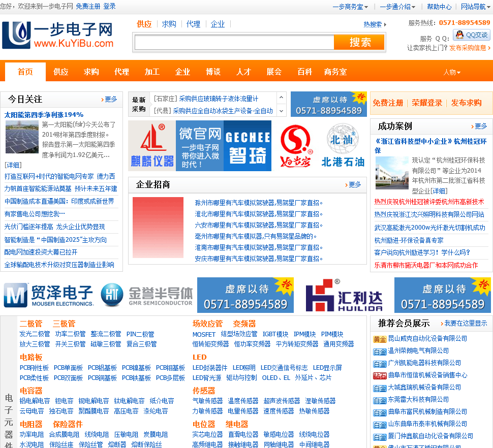Open 人才 in main navigation

tap(243, 72)
